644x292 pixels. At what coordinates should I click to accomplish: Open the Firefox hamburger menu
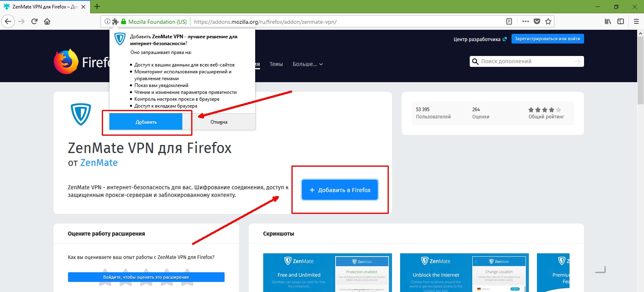click(636, 21)
